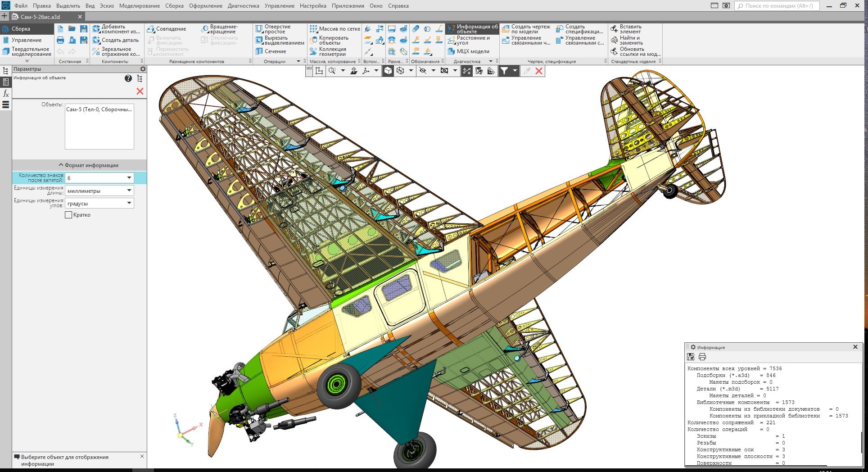Open the Параметры panel settings gear
This screenshot has height=472, width=868.
(x=143, y=69)
